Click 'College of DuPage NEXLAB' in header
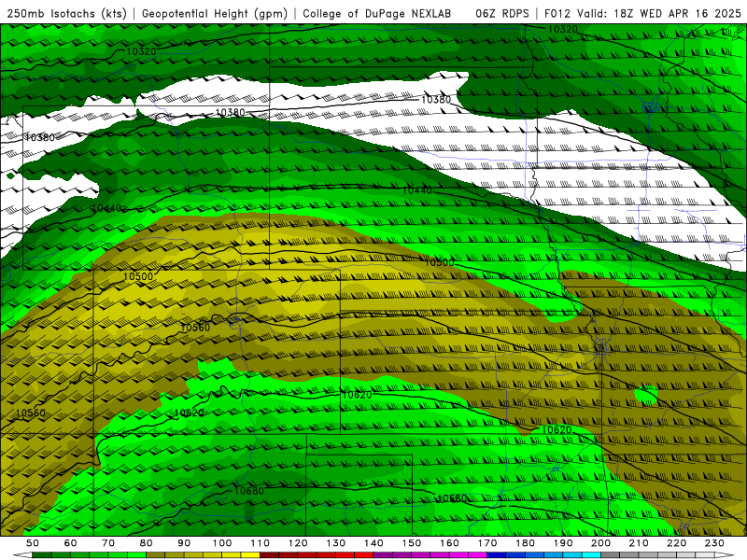 click(377, 14)
